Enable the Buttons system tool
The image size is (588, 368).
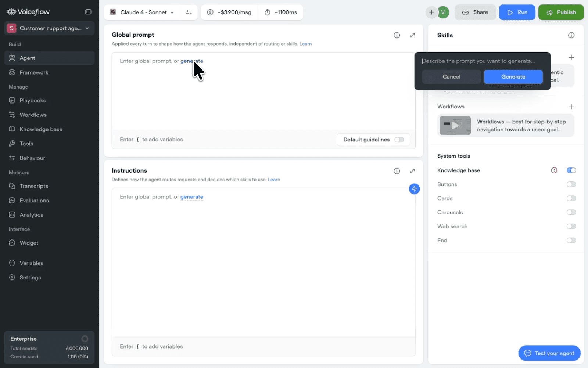point(571,184)
